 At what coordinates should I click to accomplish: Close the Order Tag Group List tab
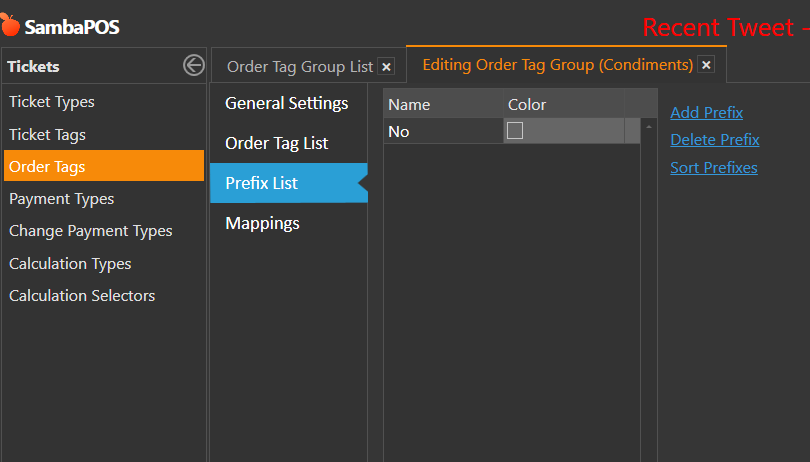pos(387,67)
